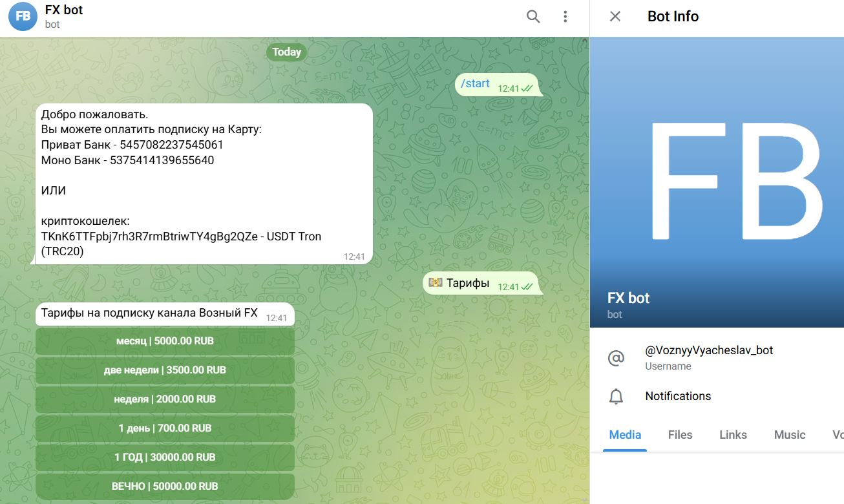The width and height of the screenshot is (844, 504).
Task: Copy username @VoznyyVyacheslav_bot
Action: [x=709, y=350]
